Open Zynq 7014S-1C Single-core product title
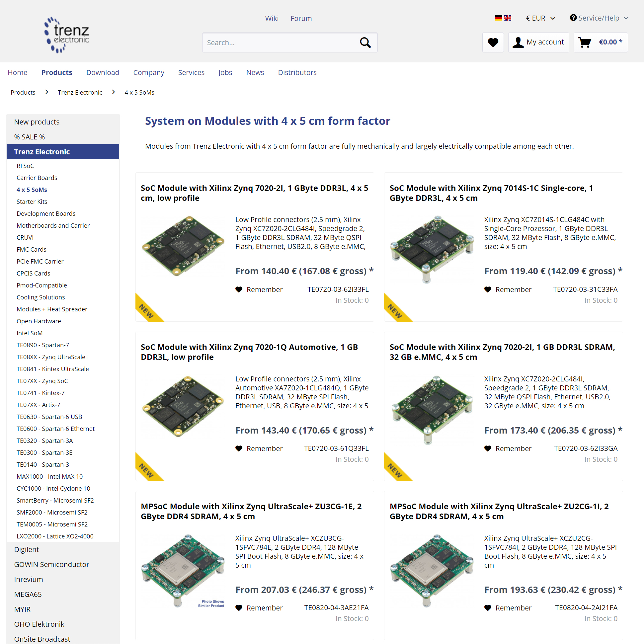Viewport: 644px width, 644px height. tap(492, 193)
